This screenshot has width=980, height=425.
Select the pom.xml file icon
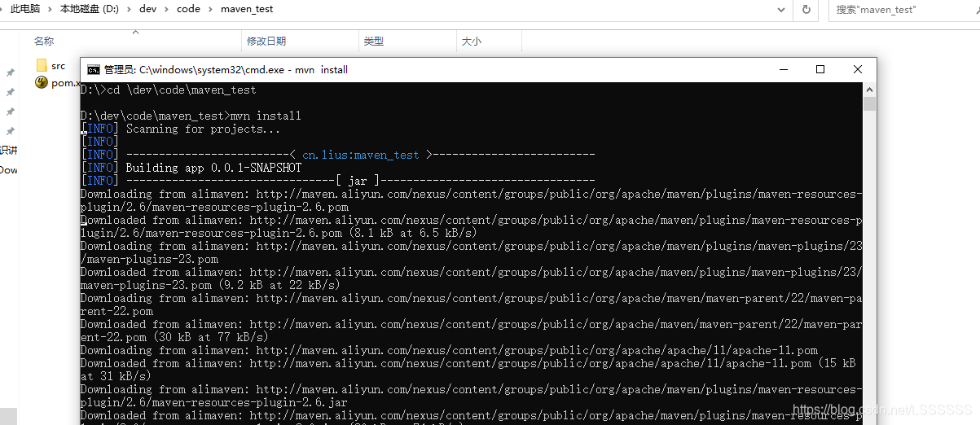click(x=42, y=82)
